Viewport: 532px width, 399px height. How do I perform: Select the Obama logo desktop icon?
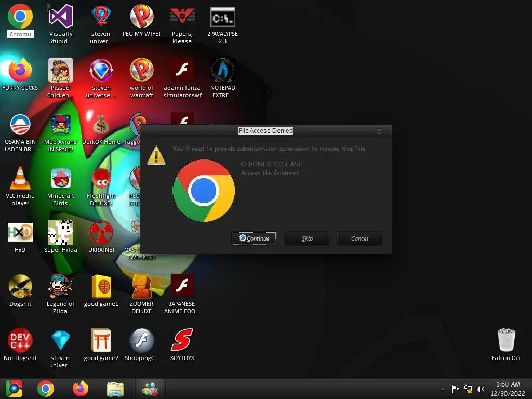20,124
